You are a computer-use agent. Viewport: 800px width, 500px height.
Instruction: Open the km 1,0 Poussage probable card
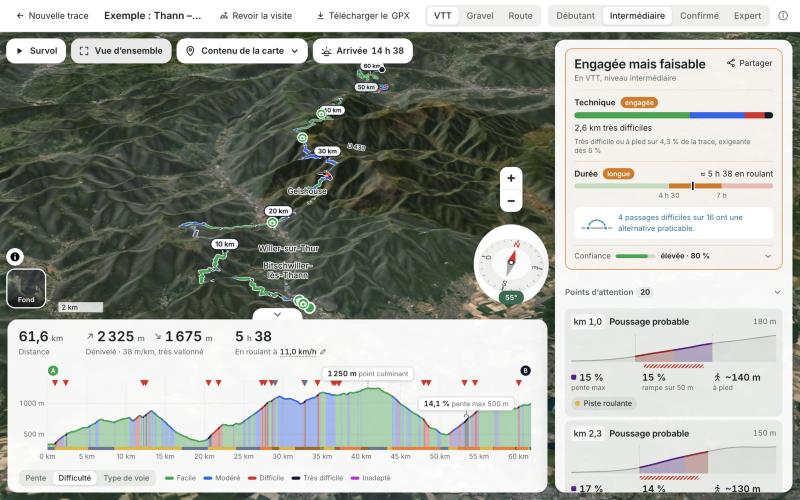click(673, 362)
